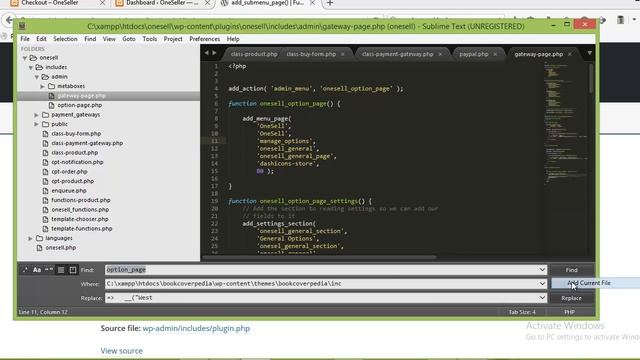Expand the payment_gateways folder
This screenshot has width=640, height=360.
[x=36, y=115]
